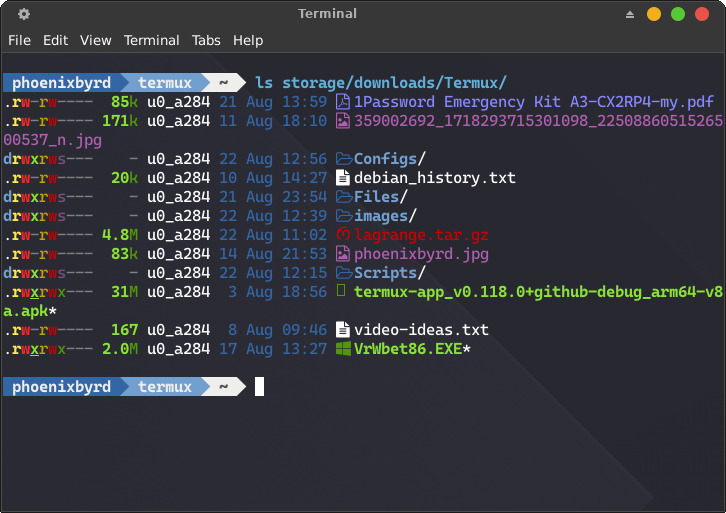
Task: Click the image icon beside phoenixbyrd.jpg
Action: pyautogui.click(x=343, y=254)
